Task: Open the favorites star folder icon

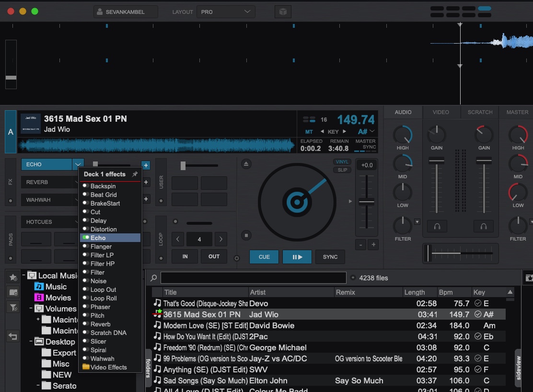Action: [13, 277]
